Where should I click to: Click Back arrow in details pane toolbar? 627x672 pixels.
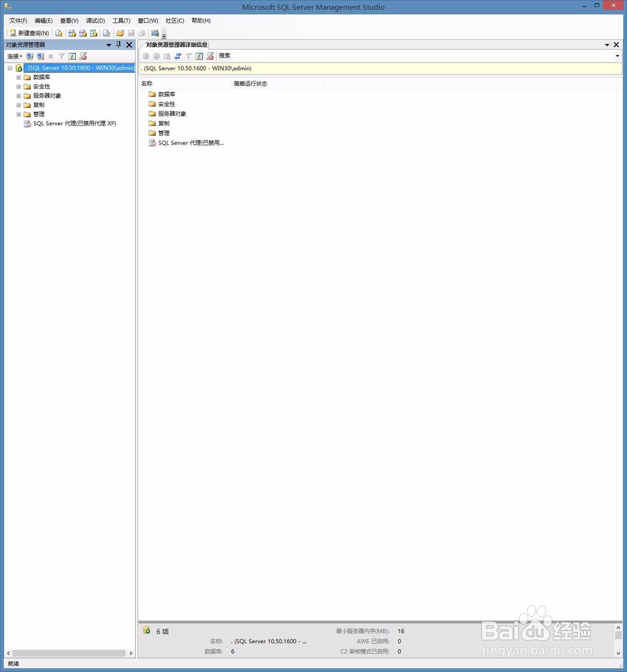coord(145,56)
